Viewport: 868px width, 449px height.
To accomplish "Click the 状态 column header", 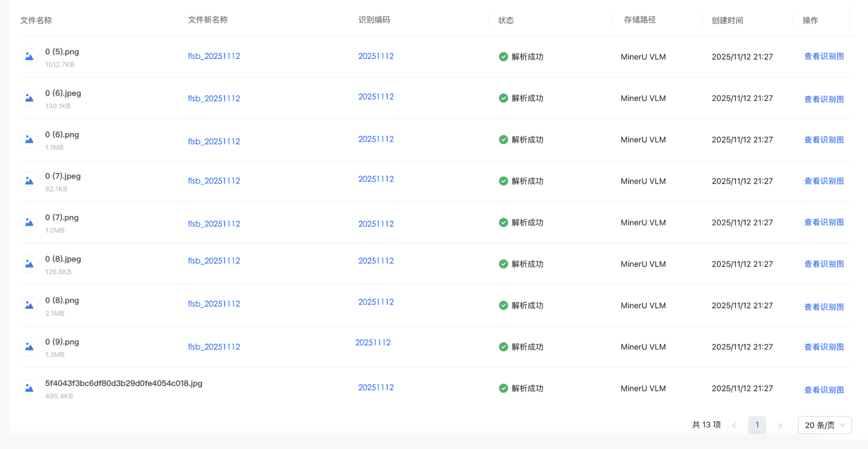I will pos(506,20).
